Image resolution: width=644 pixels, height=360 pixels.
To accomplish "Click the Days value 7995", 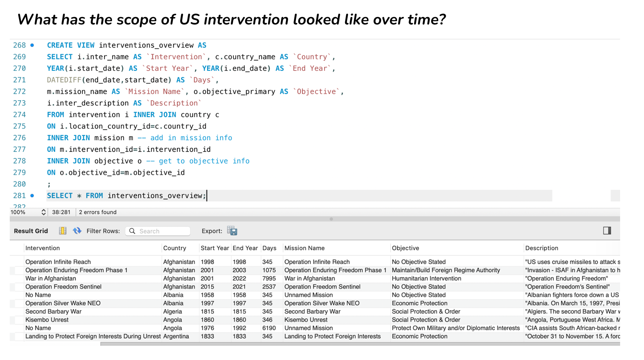I will point(269,279).
